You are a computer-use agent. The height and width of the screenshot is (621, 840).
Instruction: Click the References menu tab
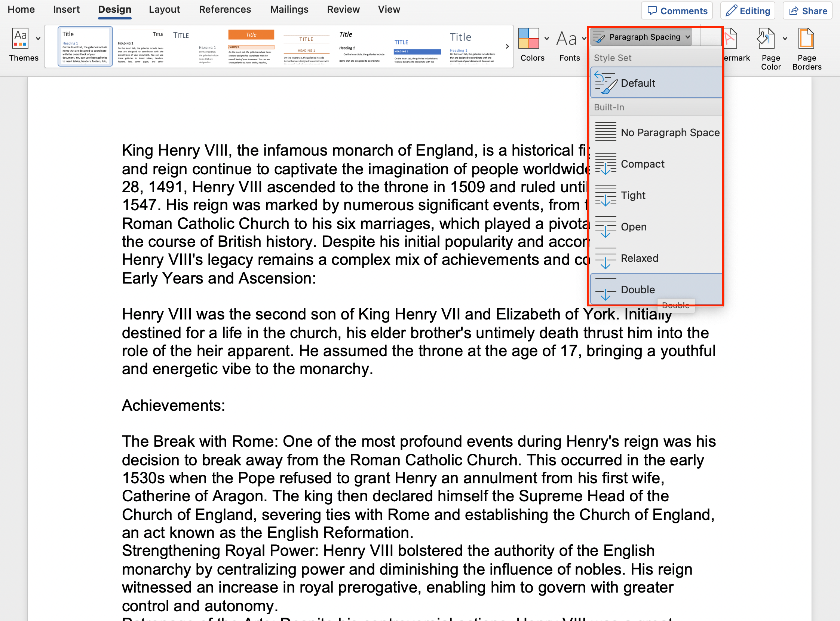coord(224,9)
